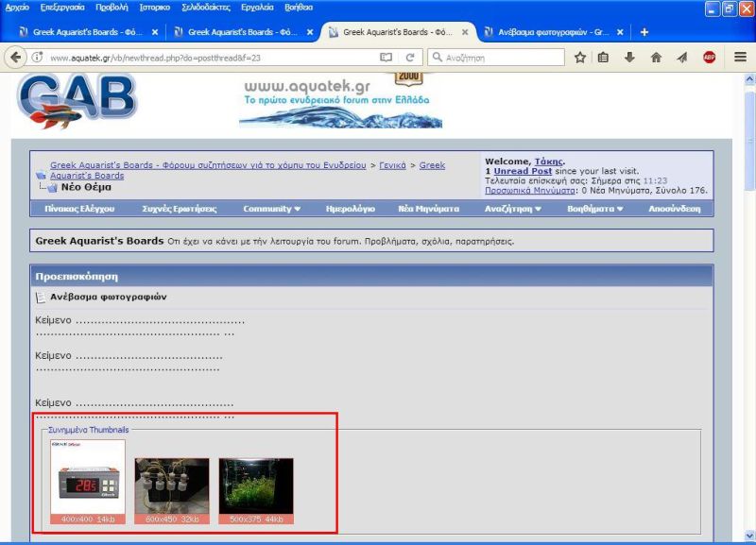Image resolution: width=756 pixels, height=545 pixels.
Task: Open the downloads arrow icon
Action: coord(630,57)
